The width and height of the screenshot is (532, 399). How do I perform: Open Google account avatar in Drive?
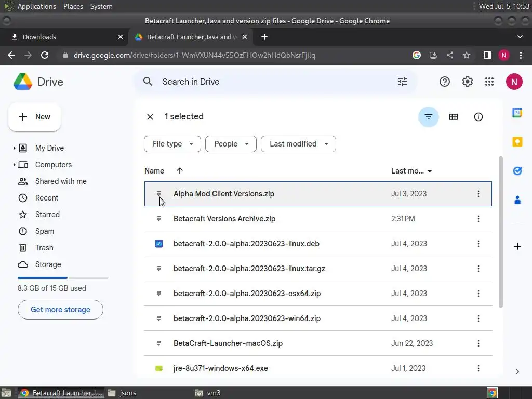514,82
